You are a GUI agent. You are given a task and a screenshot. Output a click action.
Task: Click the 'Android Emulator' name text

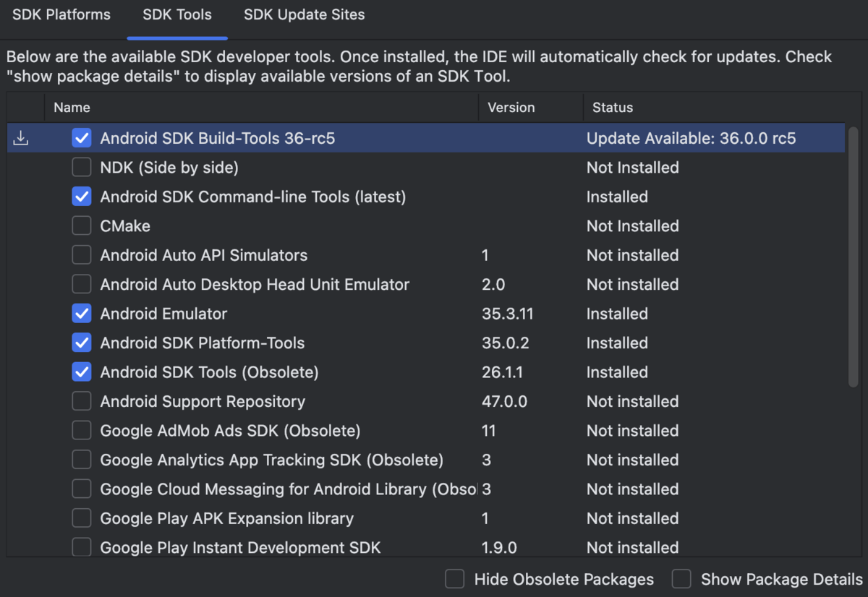(163, 314)
